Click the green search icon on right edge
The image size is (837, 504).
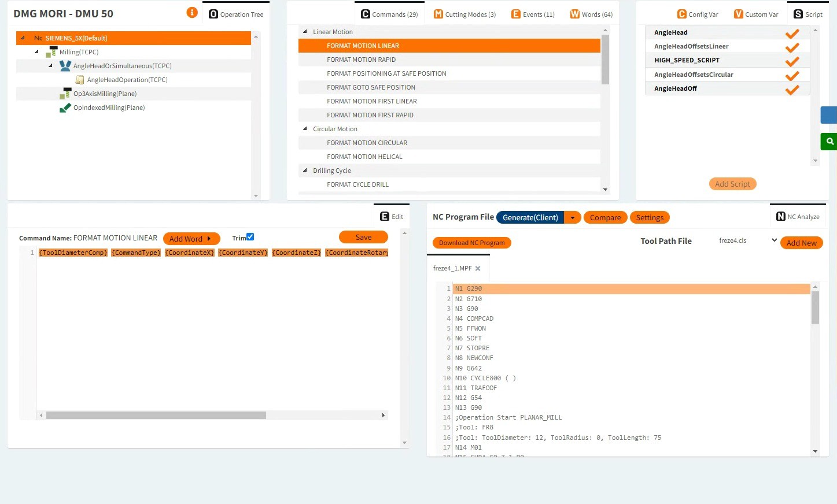829,142
